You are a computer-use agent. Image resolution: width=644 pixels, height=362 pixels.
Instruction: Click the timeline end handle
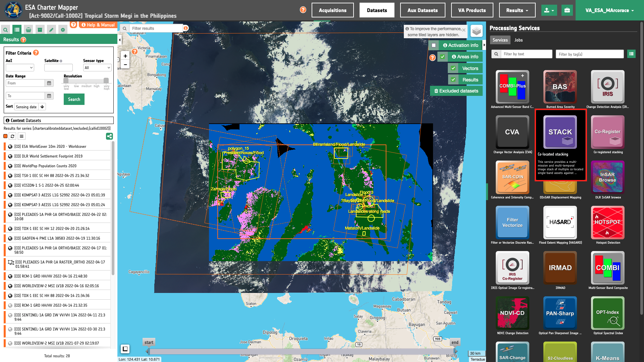[455, 351]
